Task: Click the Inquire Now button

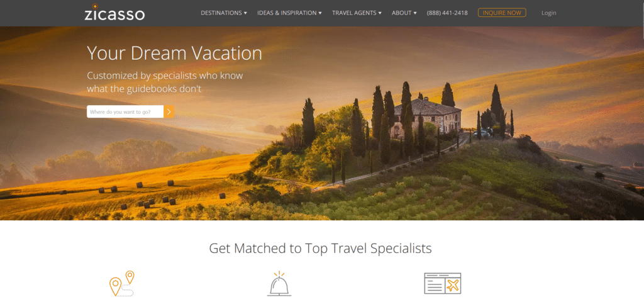Action: pyautogui.click(x=502, y=13)
